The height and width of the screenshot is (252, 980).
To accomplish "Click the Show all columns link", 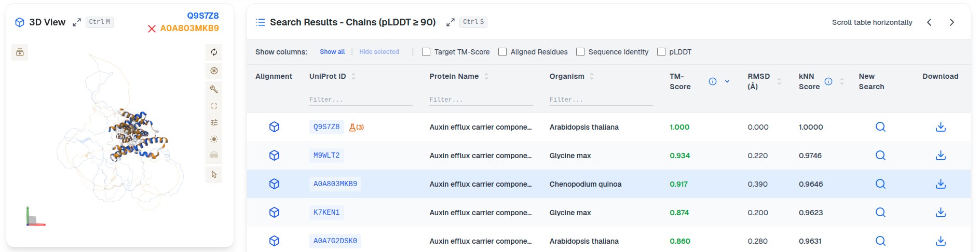I will coord(332,52).
